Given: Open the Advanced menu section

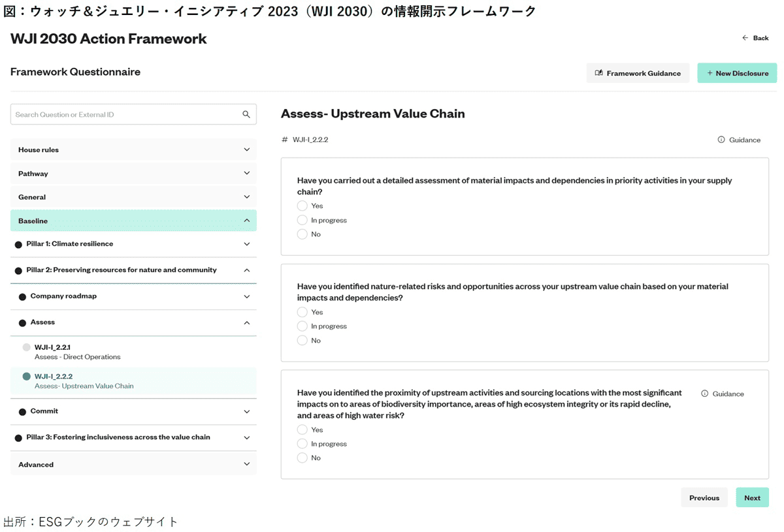Looking at the screenshot, I should (133, 464).
